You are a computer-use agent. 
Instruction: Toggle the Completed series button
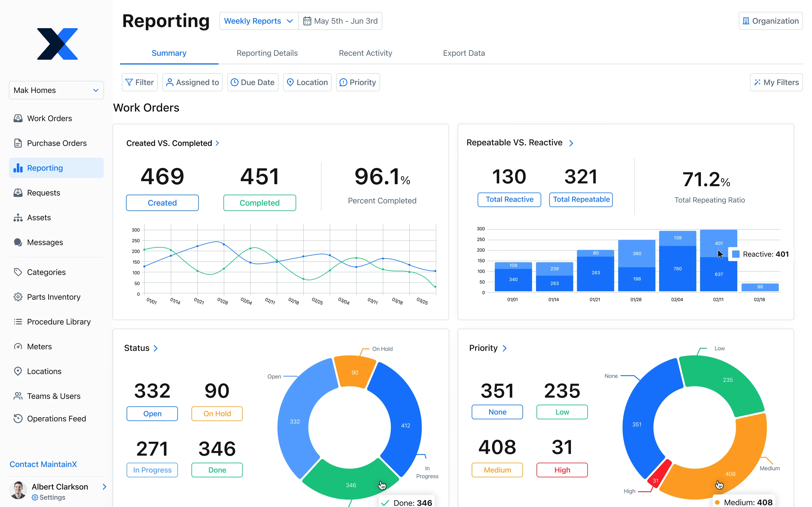(259, 203)
